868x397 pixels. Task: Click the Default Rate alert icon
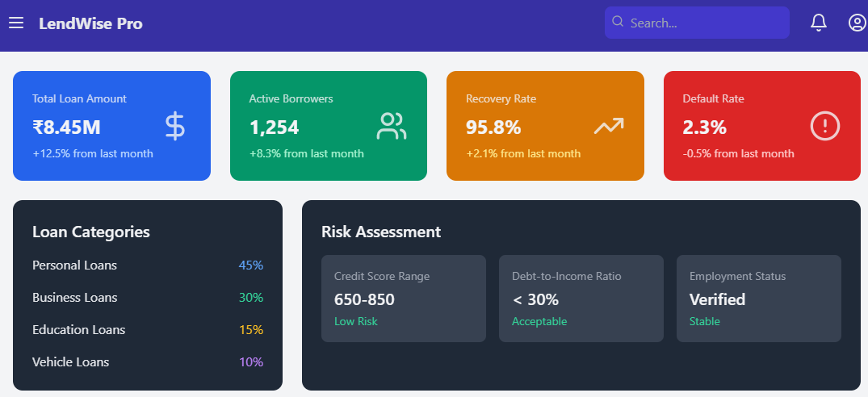pos(825,127)
